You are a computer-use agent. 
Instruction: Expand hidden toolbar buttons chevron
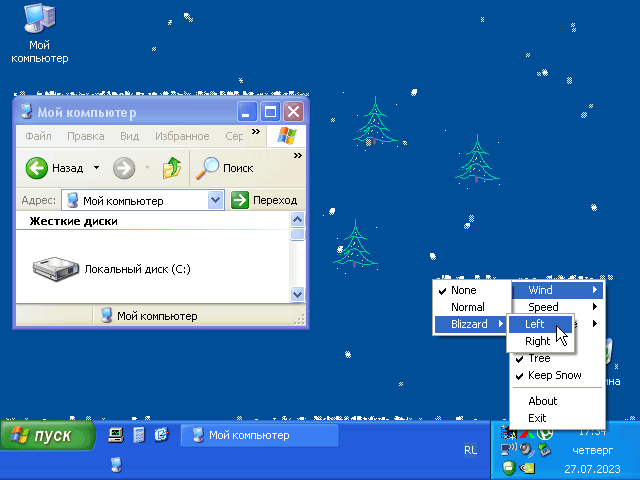298,155
